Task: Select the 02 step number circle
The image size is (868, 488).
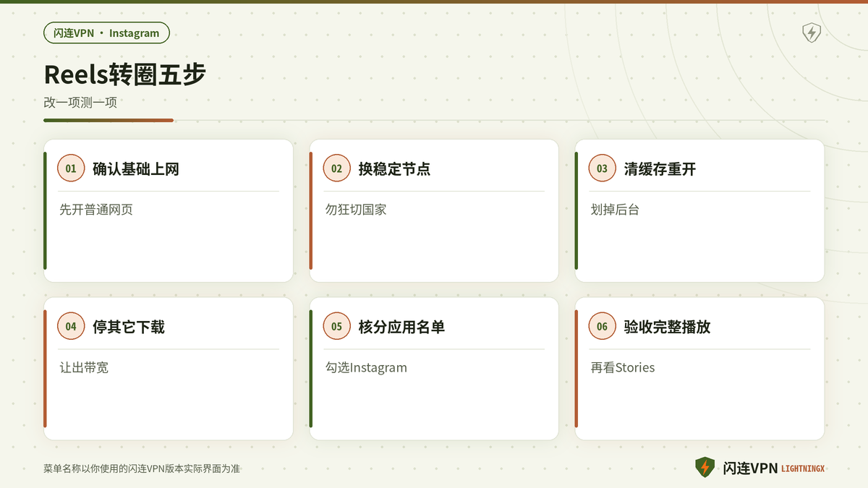Action: pyautogui.click(x=336, y=168)
